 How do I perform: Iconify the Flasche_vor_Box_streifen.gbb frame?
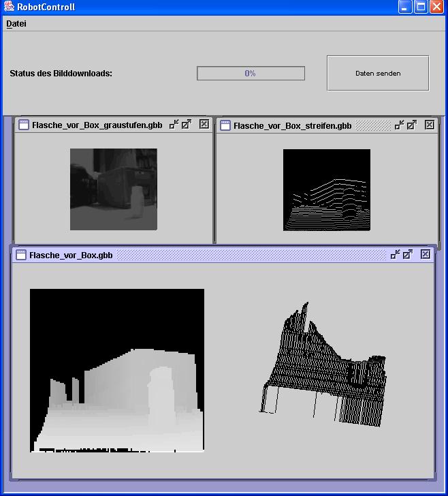(x=400, y=124)
